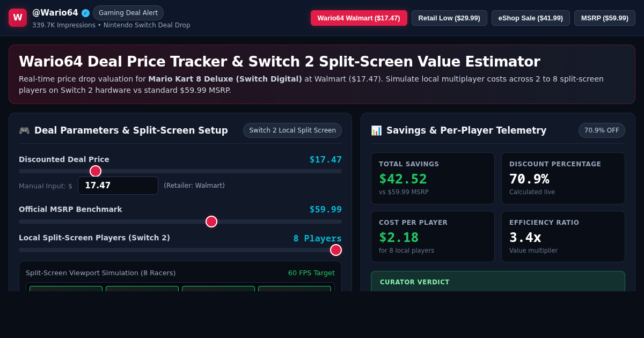Click the Deal Price Tracker main title
644x338 pixels.
280,62
